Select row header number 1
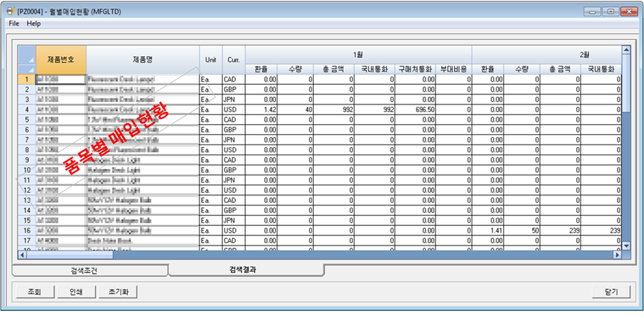644x317 pixels. tap(27, 79)
